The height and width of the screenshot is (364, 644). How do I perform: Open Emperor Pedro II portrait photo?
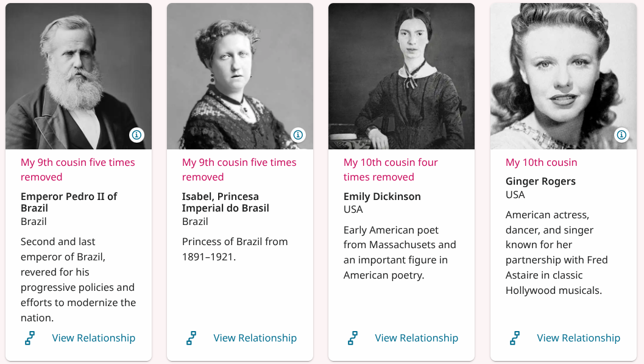(79, 73)
